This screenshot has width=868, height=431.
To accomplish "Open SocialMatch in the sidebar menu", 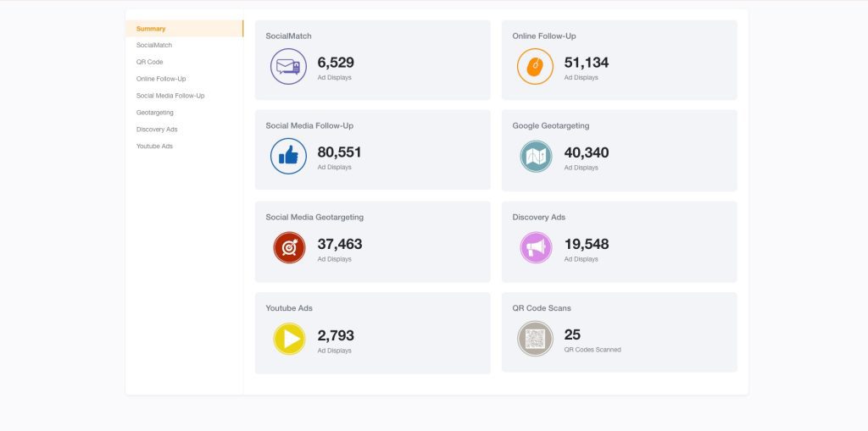I will (x=154, y=45).
